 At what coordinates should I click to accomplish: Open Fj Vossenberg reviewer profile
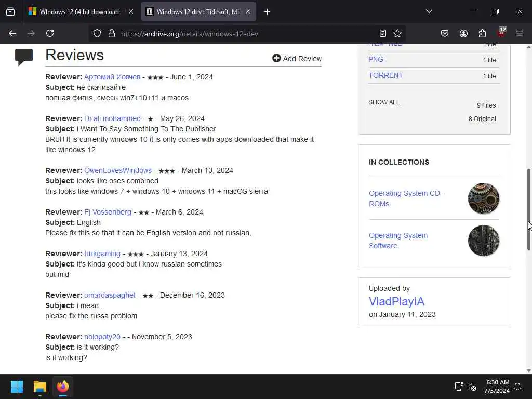pos(108,212)
